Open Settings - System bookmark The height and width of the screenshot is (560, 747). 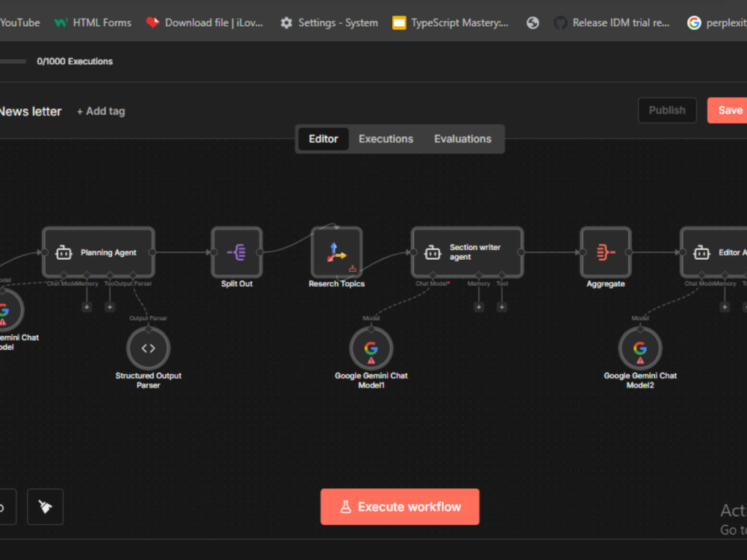(329, 23)
